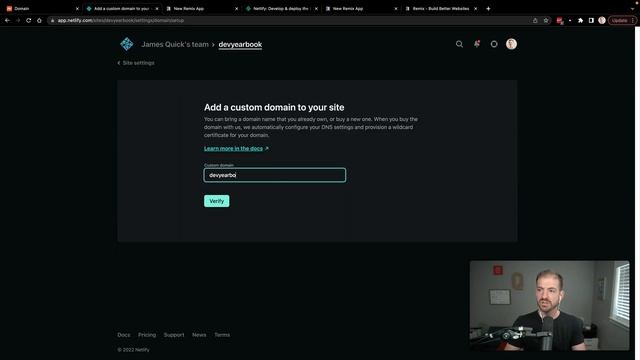Select the Add a custom domain tab
The height and width of the screenshot is (360, 640).
tap(122, 9)
